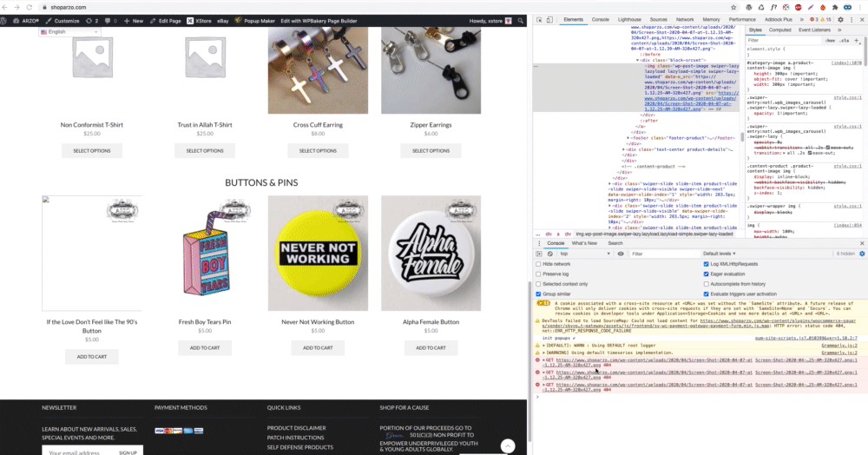Close the DevTools panel
Screen dimensions: 868x455
click(862, 19)
